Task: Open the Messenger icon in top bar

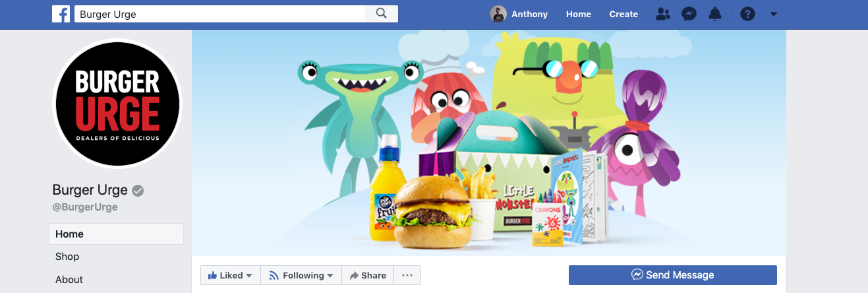Action: [x=689, y=14]
